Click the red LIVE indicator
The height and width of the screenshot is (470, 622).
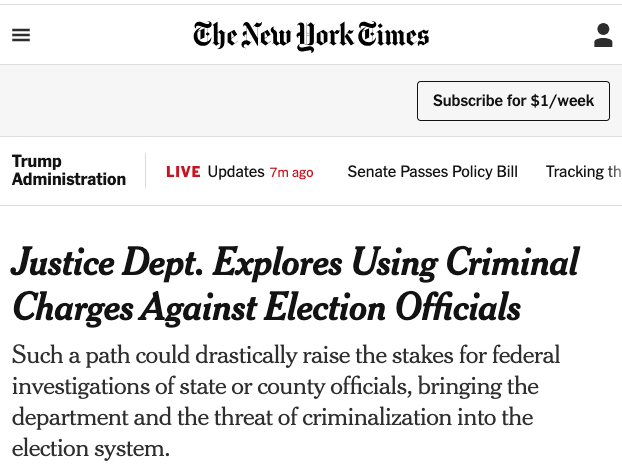tap(183, 172)
